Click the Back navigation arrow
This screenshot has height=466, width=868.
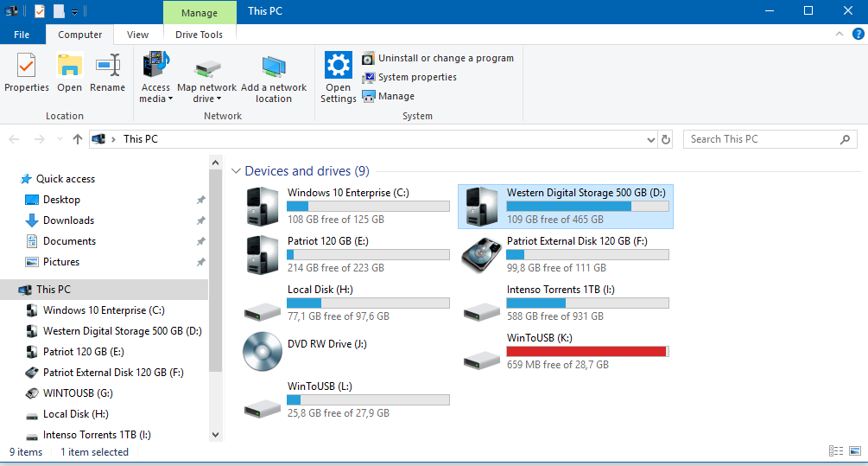click(15, 139)
